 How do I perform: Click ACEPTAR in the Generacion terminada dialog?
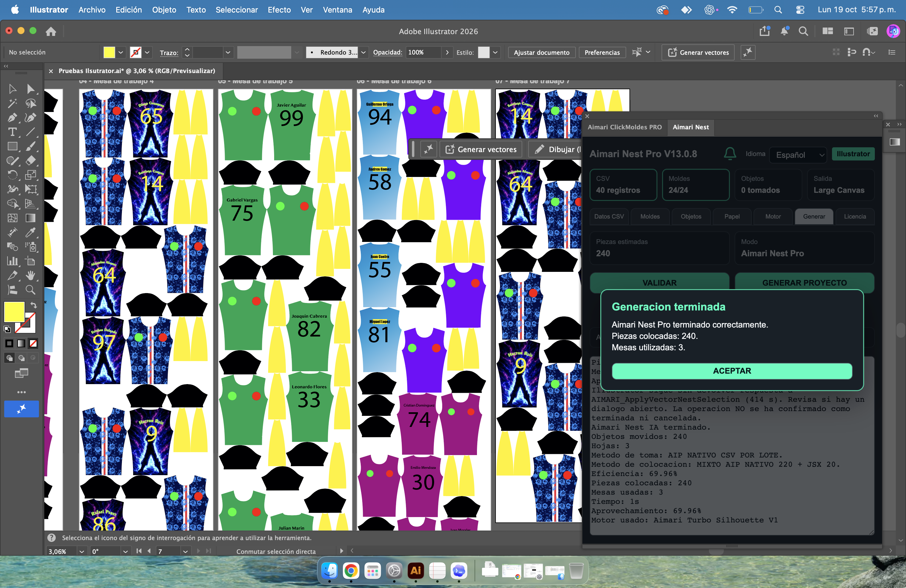[x=732, y=371]
